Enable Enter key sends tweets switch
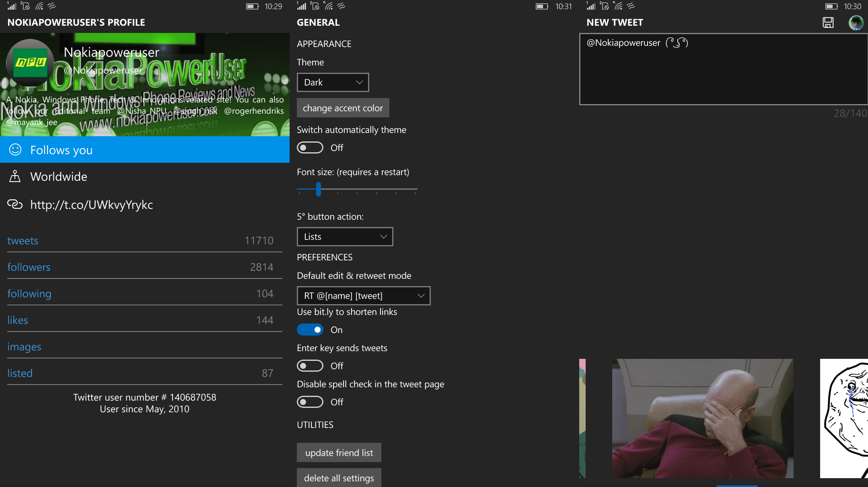Viewport: 868px width, 487px height. (310, 366)
